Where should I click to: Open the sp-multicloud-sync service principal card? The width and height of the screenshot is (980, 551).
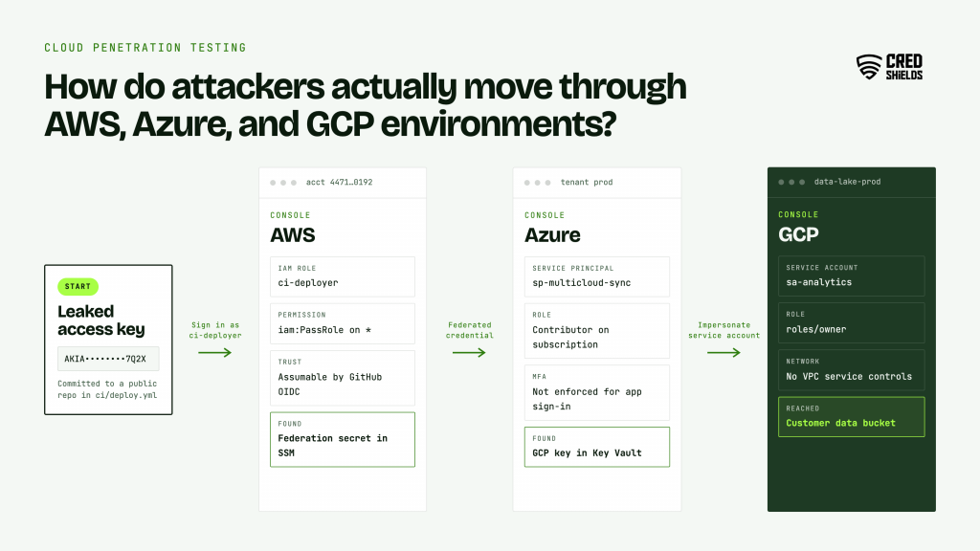tap(597, 276)
